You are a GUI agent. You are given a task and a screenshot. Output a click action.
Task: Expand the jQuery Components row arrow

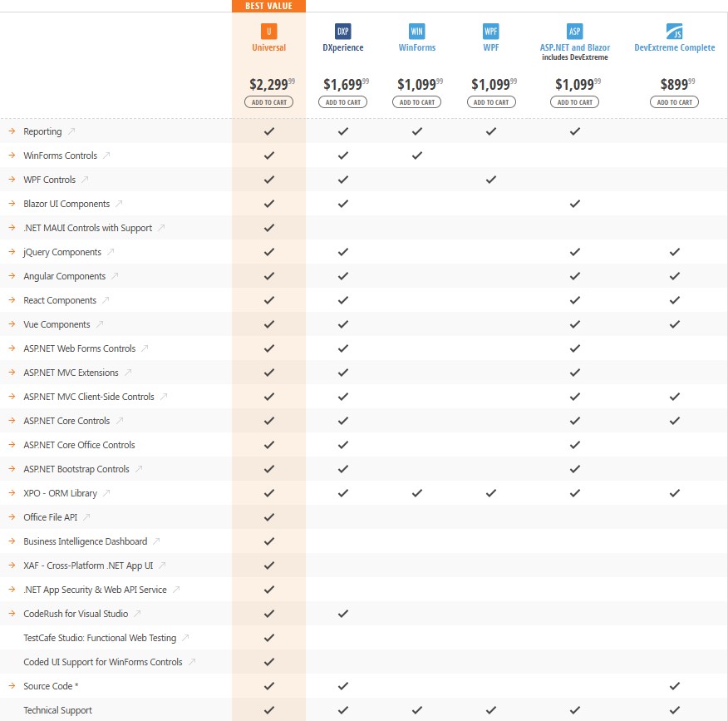tap(12, 252)
